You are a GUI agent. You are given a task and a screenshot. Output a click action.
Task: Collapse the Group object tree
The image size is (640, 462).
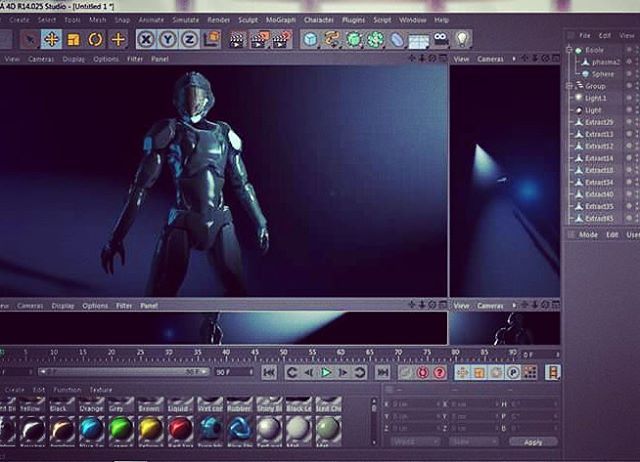pyautogui.click(x=569, y=86)
